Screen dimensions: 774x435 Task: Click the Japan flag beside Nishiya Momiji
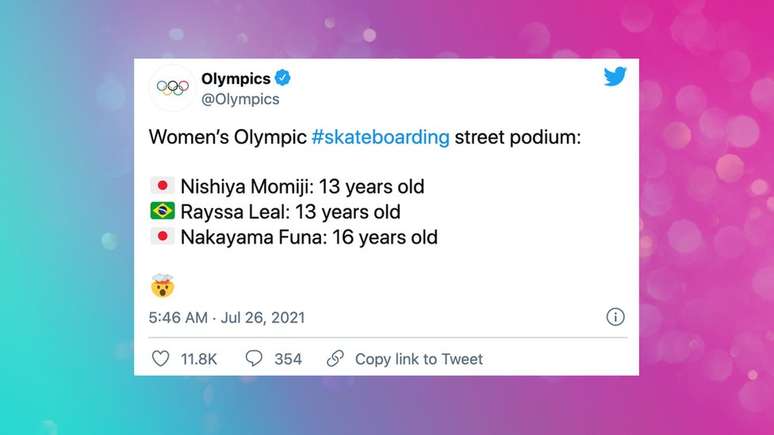pos(162,186)
